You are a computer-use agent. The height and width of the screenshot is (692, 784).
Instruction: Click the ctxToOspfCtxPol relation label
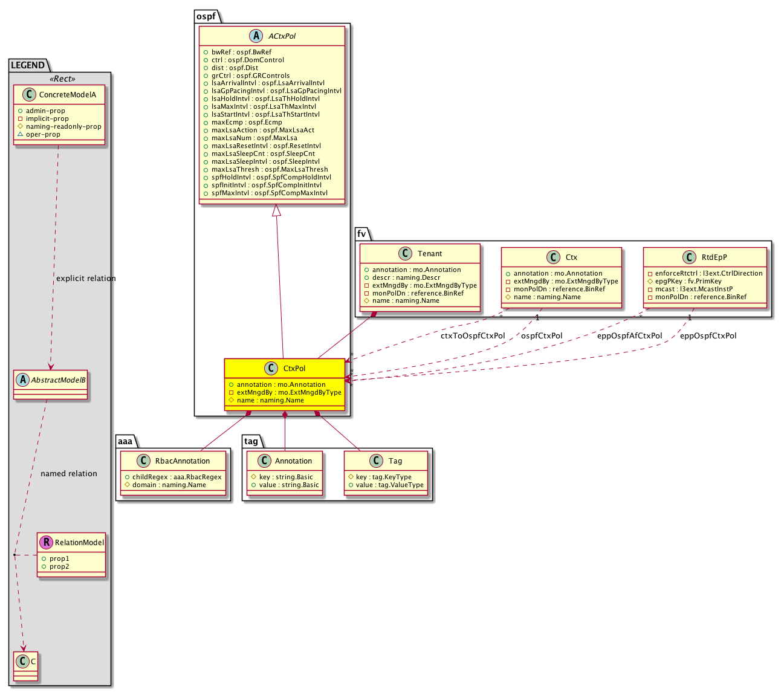(x=473, y=336)
